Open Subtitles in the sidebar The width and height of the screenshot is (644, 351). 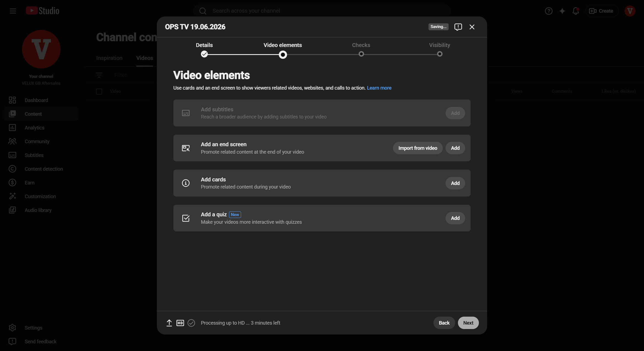41,155
